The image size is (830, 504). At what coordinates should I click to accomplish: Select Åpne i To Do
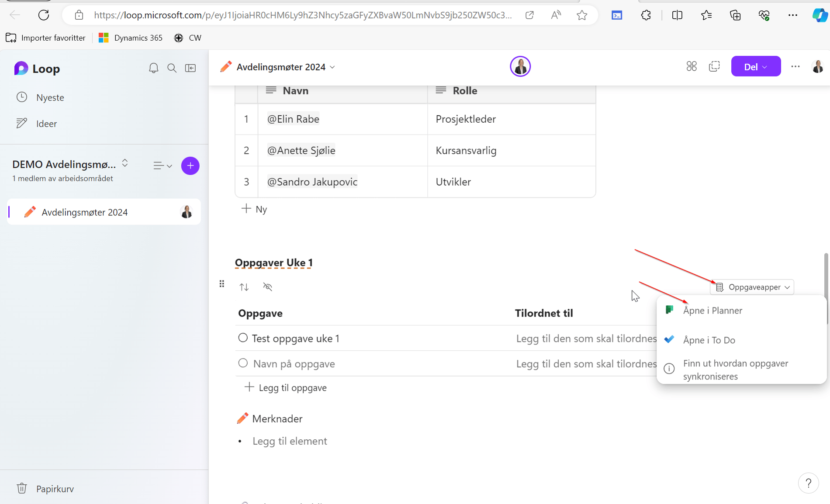[x=709, y=340]
